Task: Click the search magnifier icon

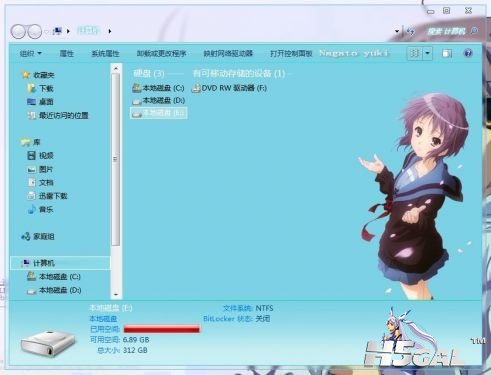Action: pos(474,31)
